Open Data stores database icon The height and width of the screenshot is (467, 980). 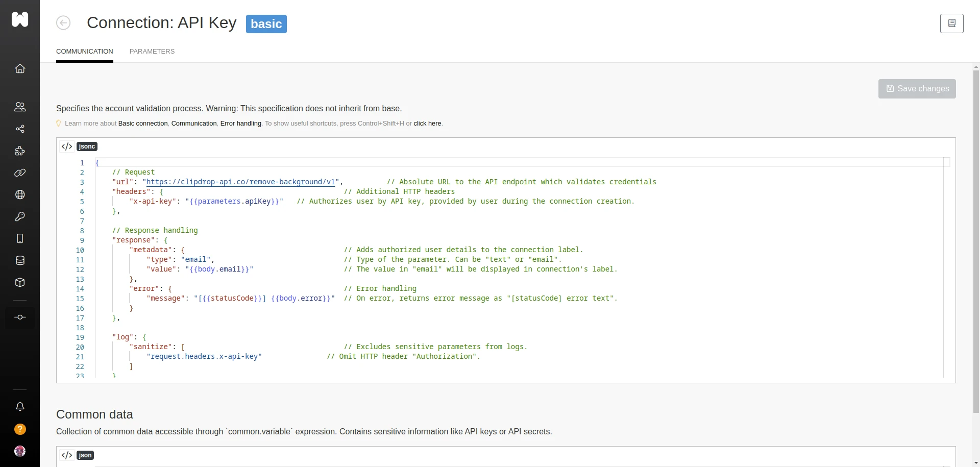(x=20, y=260)
